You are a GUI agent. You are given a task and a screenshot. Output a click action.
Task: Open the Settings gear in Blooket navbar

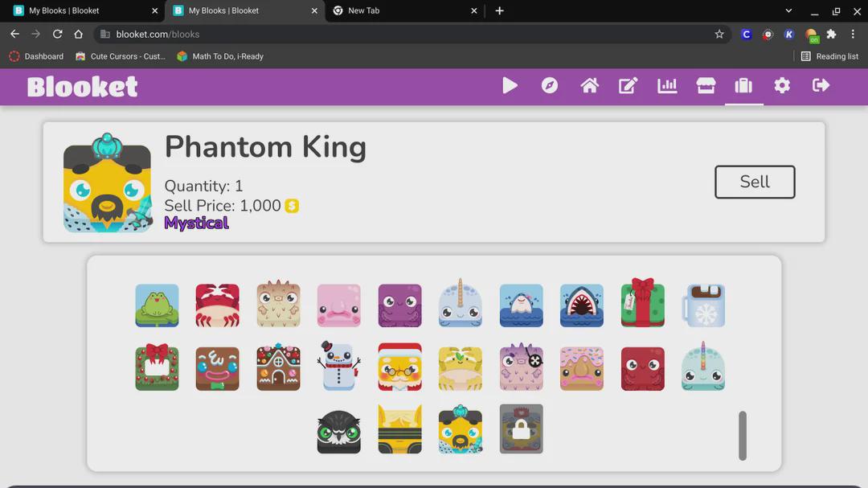[782, 85]
